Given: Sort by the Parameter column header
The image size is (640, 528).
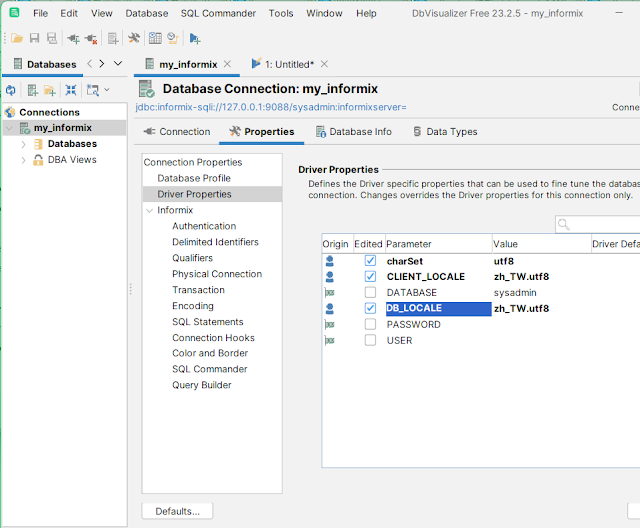Looking at the screenshot, I should (x=438, y=244).
